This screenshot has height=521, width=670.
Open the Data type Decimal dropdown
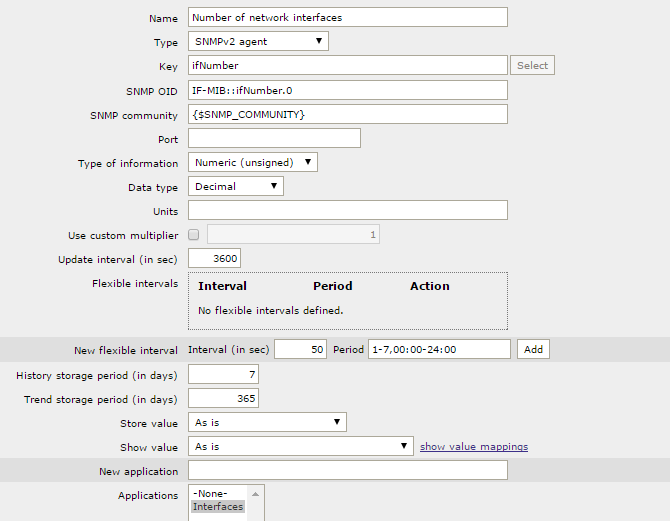click(x=236, y=186)
